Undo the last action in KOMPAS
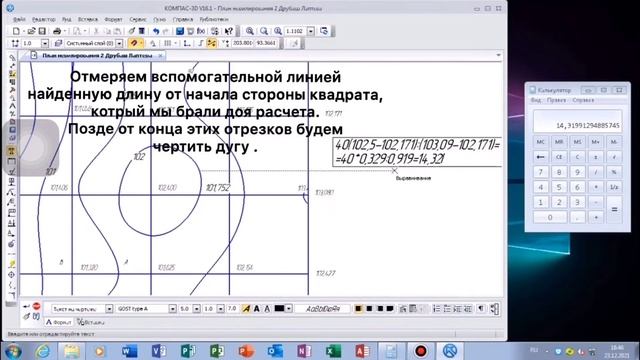The width and height of the screenshot is (640, 360). click(156, 31)
